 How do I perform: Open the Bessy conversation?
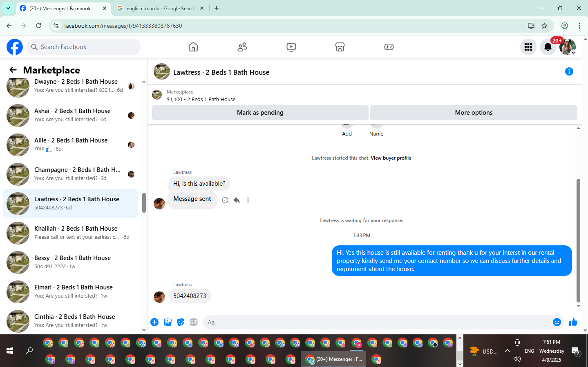tap(70, 262)
